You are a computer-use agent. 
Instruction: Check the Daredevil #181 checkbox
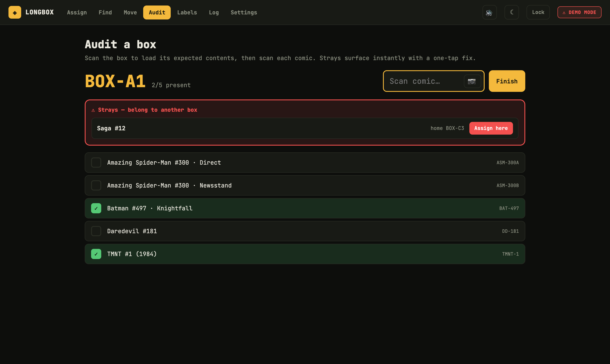96,231
